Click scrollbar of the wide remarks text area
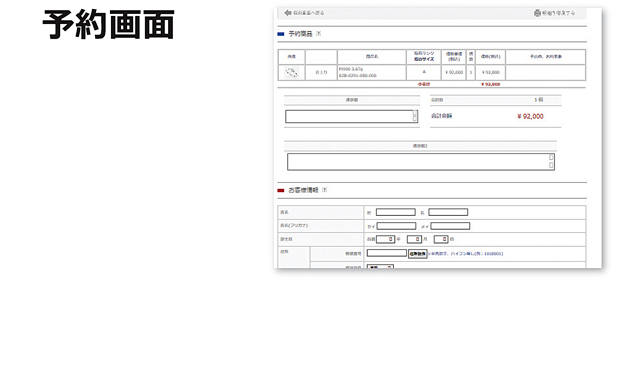This screenshot has height=390, width=632. (551, 162)
